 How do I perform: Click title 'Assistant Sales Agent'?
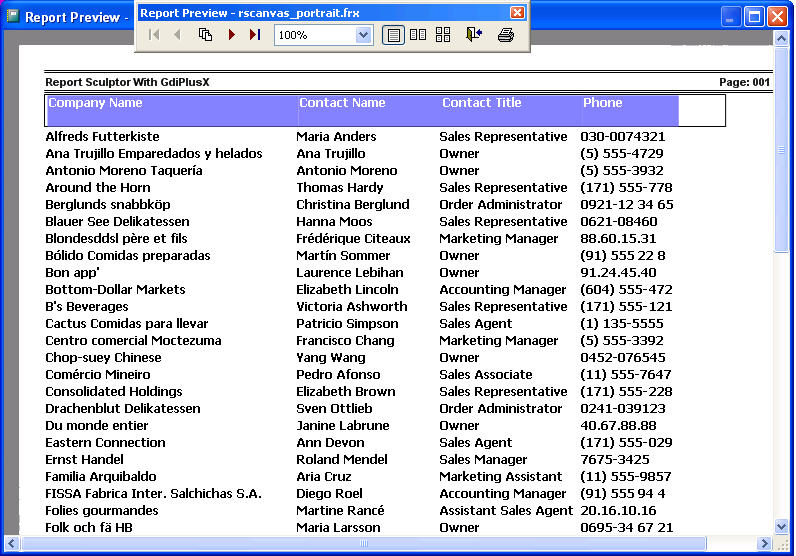click(x=506, y=511)
